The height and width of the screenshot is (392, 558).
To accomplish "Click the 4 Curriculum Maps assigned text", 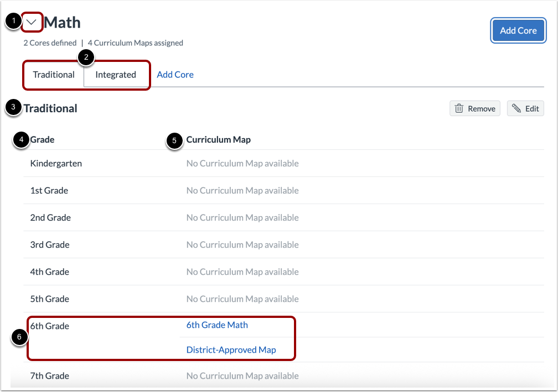I will tap(136, 43).
